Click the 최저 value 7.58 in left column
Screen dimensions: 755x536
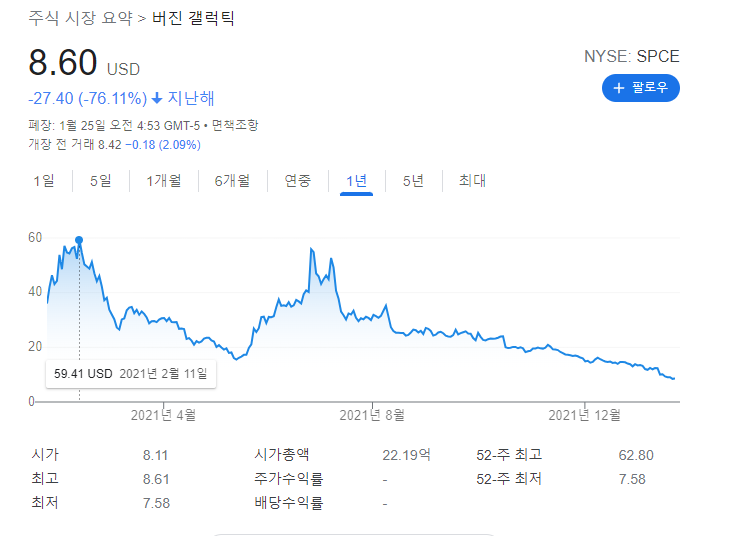tap(156, 503)
